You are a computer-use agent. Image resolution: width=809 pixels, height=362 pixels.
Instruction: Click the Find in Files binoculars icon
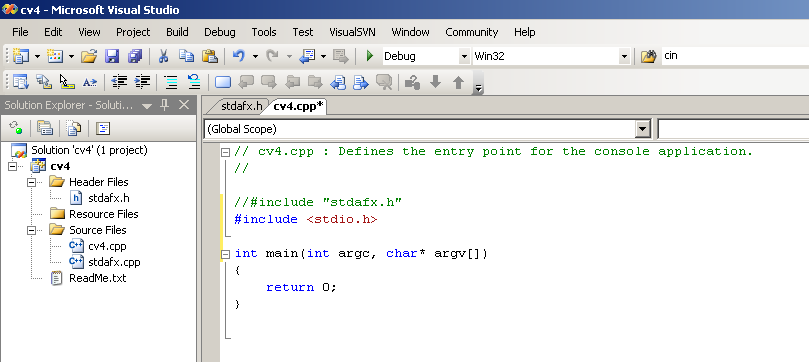(648, 56)
